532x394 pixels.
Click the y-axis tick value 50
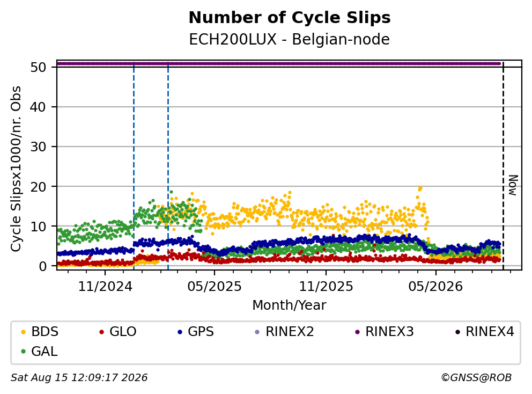38,67
